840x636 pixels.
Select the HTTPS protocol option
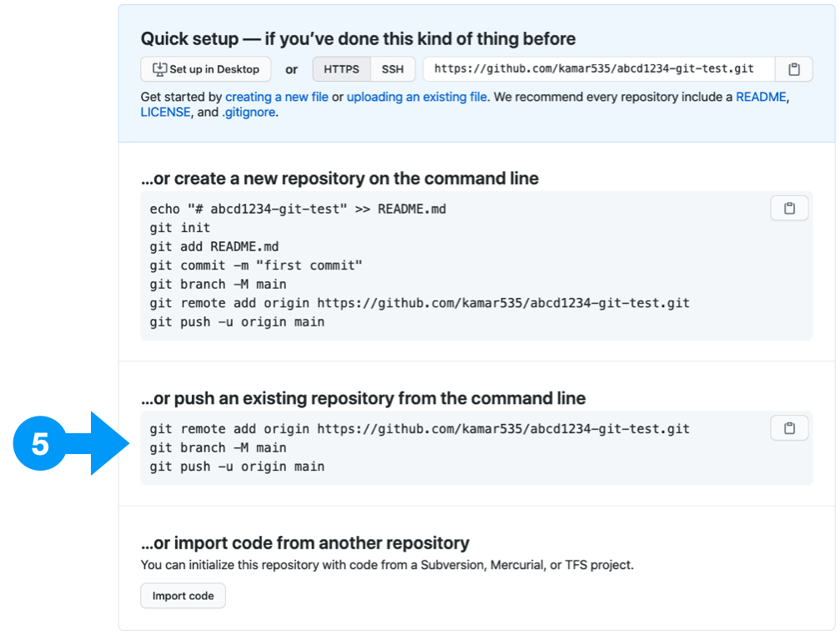pos(341,69)
